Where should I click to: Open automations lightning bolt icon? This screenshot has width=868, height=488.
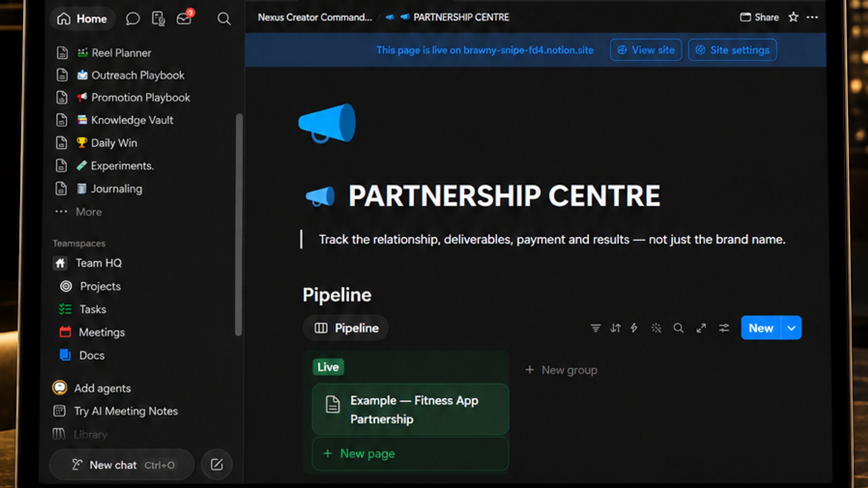coord(634,328)
